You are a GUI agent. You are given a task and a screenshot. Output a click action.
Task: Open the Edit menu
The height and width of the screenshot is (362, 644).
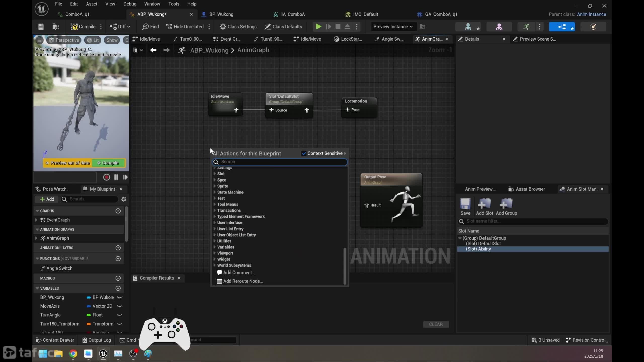click(x=74, y=4)
